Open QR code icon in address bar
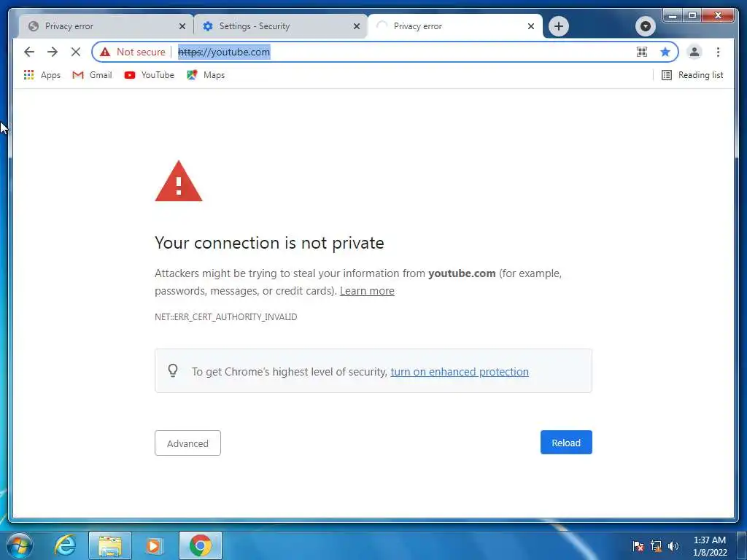747x560 pixels. point(642,52)
